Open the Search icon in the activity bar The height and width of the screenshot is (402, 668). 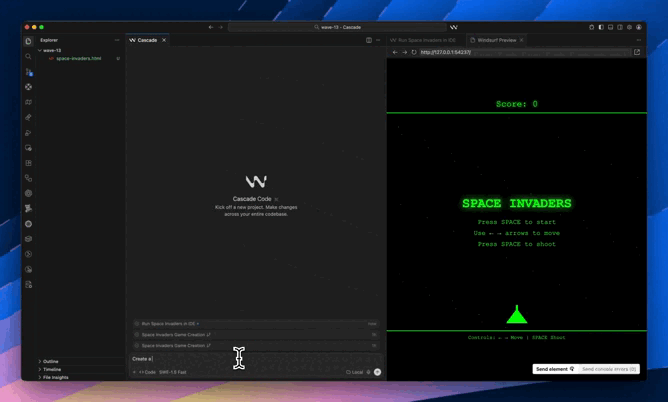tap(28, 57)
